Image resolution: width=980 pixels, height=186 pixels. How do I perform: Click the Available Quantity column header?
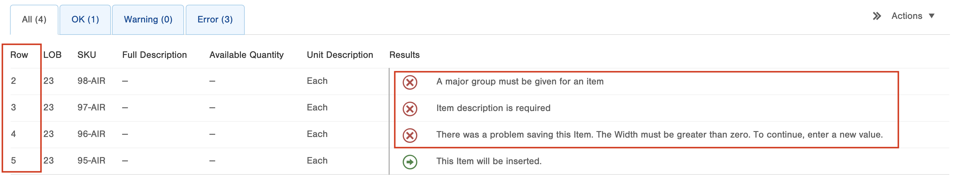(x=246, y=55)
